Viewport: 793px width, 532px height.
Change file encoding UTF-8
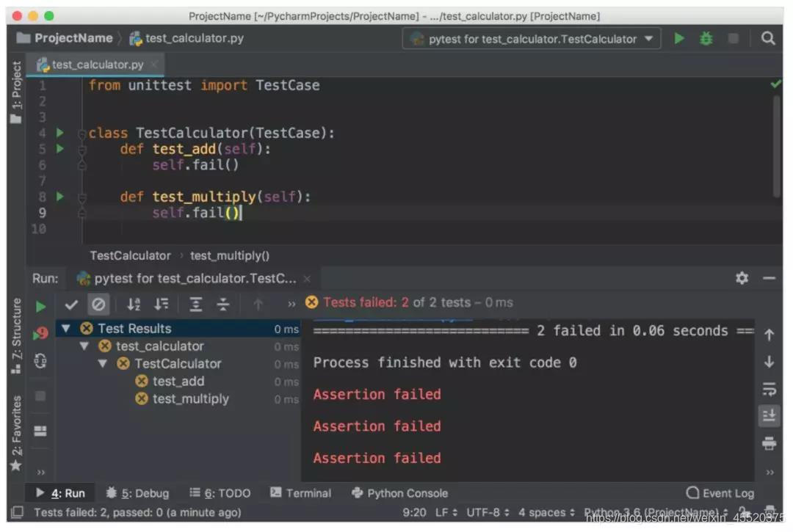point(488,512)
